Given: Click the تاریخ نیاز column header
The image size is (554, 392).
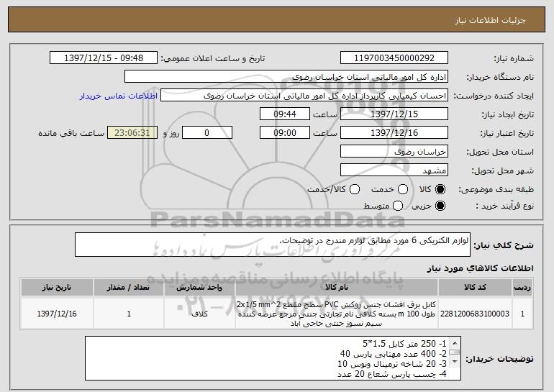Looking at the screenshot, I should [57, 288].
